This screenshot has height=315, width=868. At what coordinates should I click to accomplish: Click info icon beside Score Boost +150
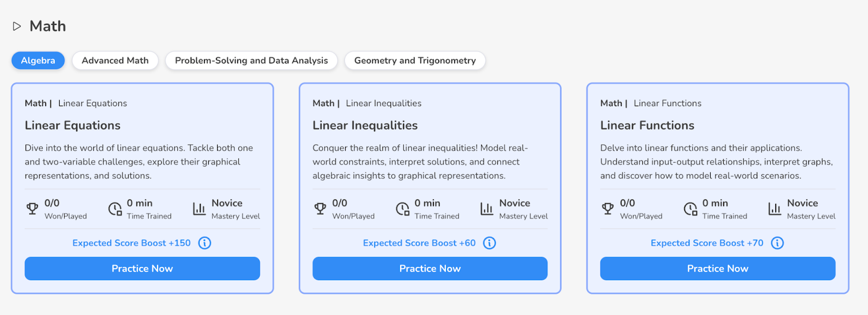pyautogui.click(x=205, y=243)
